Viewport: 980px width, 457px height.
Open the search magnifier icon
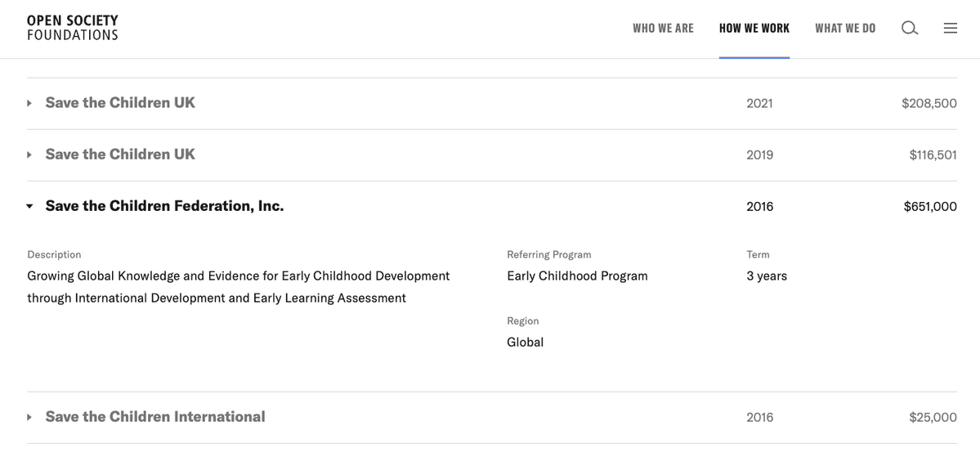909,28
